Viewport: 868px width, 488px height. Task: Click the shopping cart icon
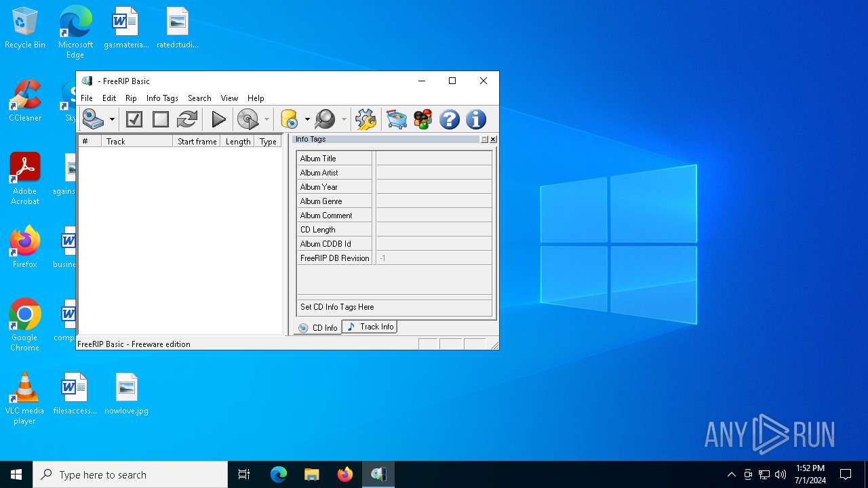[397, 119]
